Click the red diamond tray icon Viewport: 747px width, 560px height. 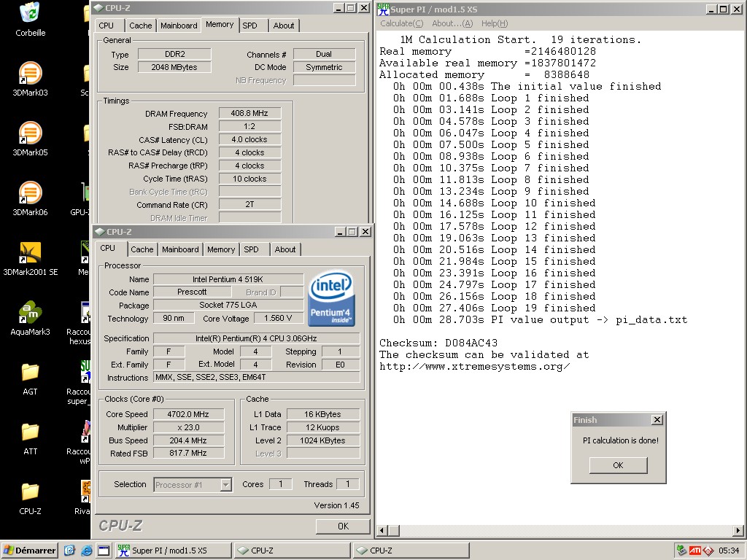(x=708, y=551)
